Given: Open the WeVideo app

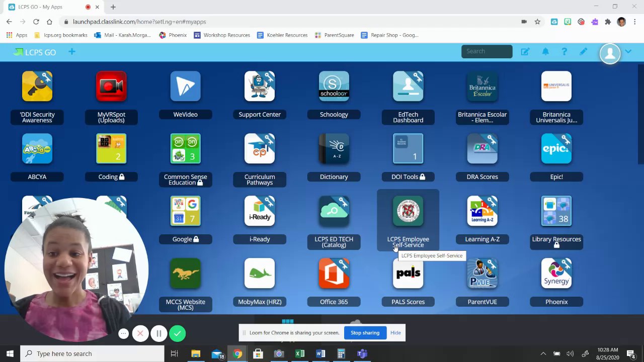Looking at the screenshot, I should 186,86.
